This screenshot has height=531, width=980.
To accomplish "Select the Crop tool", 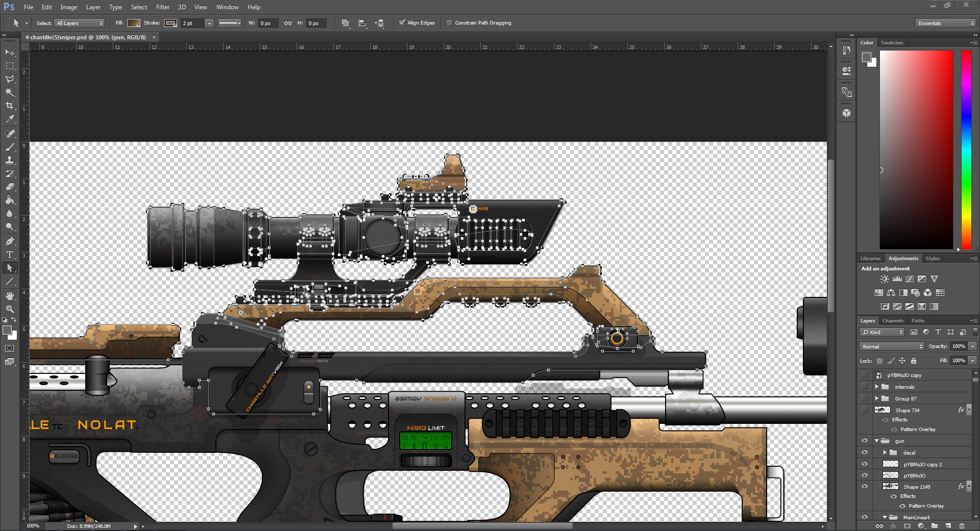I will point(10,106).
